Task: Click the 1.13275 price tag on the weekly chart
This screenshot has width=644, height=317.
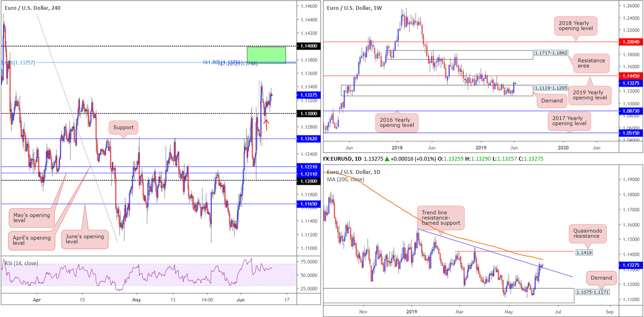Action: (631, 83)
